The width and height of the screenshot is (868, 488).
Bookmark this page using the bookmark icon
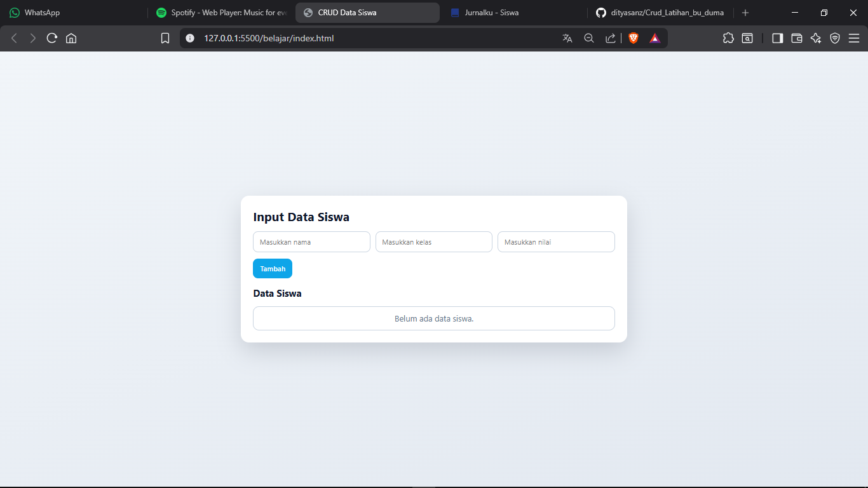point(165,38)
